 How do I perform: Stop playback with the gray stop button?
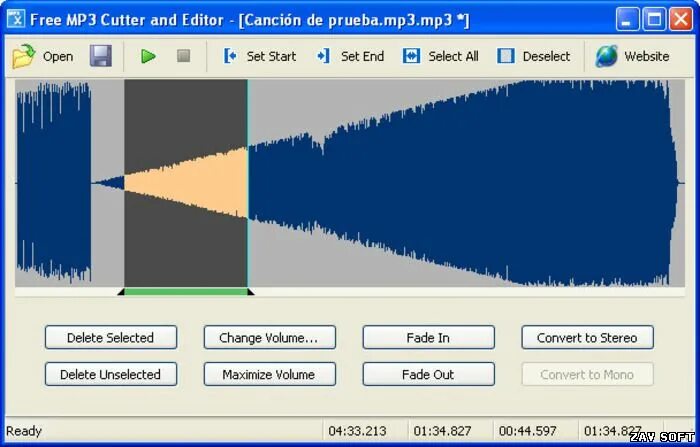[183, 56]
